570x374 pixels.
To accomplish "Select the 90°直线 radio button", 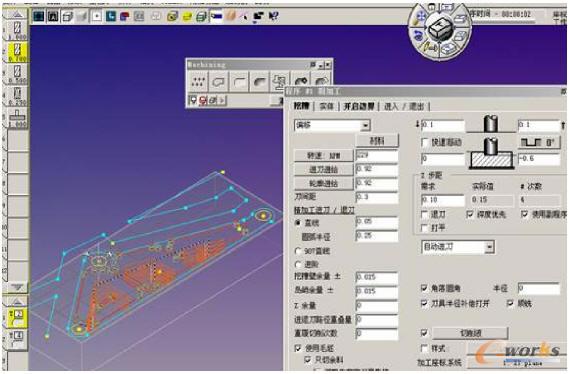I will pos(298,251).
